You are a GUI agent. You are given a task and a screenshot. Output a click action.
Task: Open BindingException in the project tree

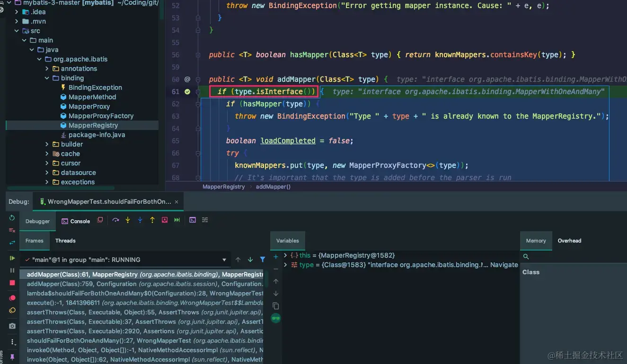95,87
